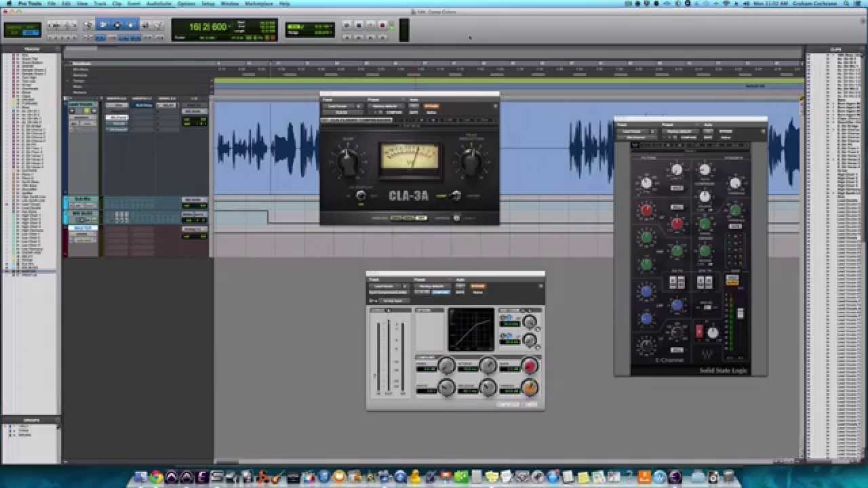This screenshot has width=868, height=488.
Task: Toggle the orange Bypass button on CLA-3A
Action: (x=431, y=106)
